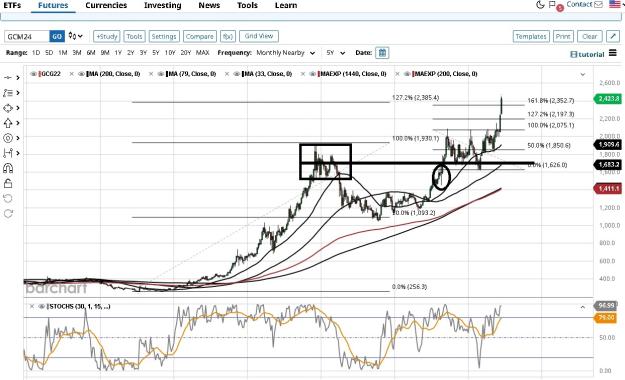The image size is (625, 380).
Task: Click the pencil annotate button
Action: pos(613,36)
